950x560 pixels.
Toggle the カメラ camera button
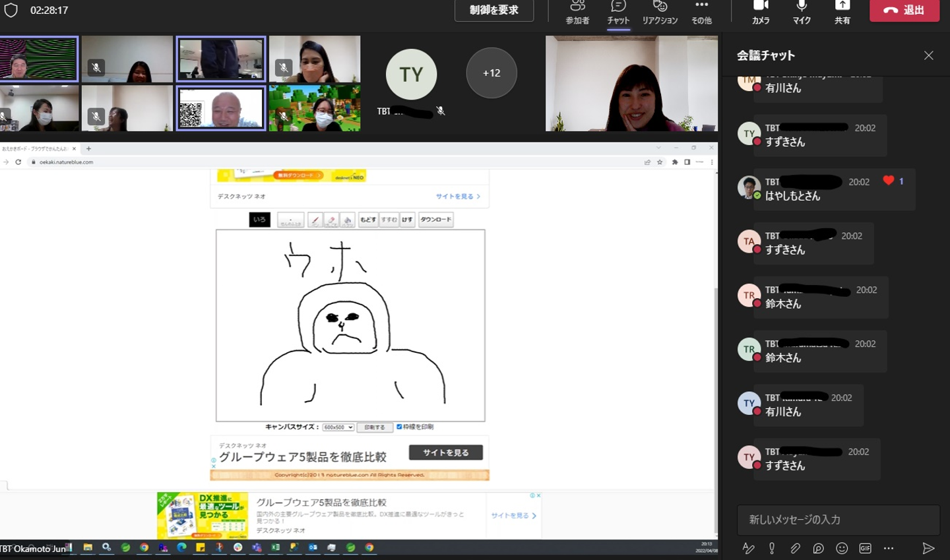[x=761, y=12]
